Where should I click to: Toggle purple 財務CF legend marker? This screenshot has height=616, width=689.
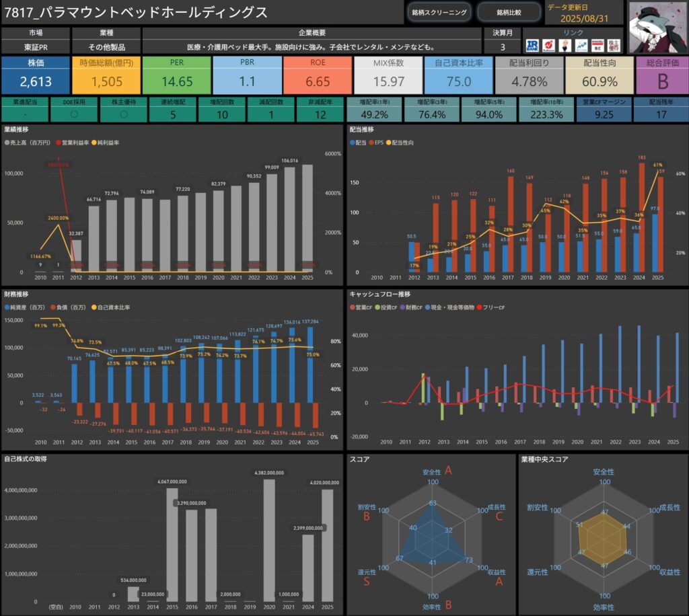point(402,307)
